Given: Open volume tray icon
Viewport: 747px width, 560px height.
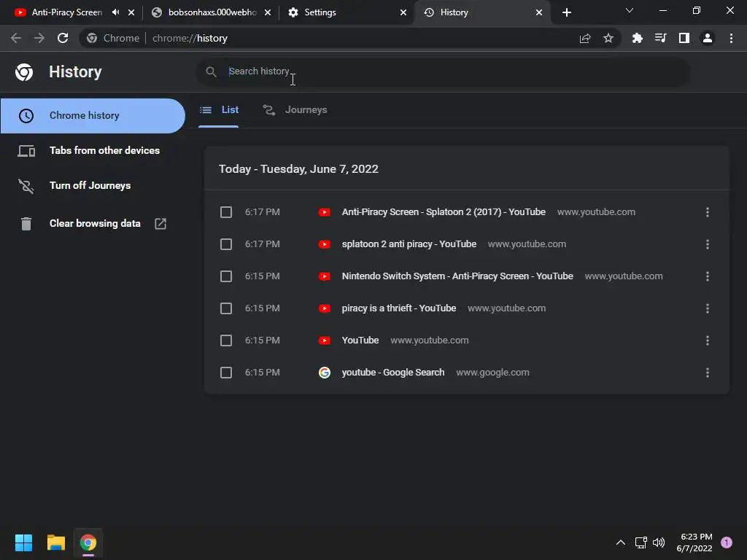Looking at the screenshot, I should [x=659, y=542].
